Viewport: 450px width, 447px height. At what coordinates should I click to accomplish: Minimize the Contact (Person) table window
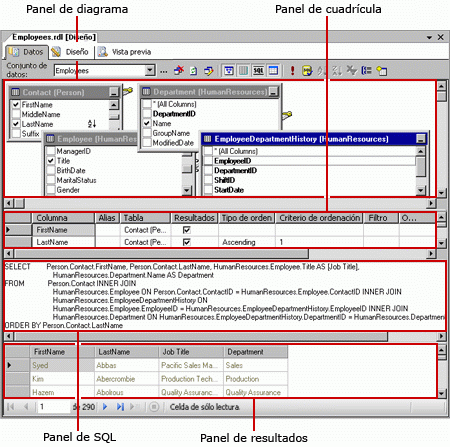coord(114,92)
